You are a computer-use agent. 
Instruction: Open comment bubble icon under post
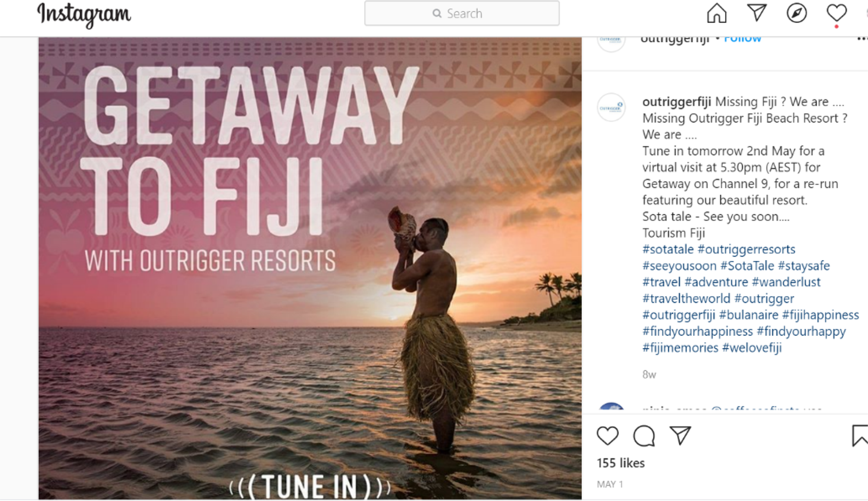[x=644, y=436]
